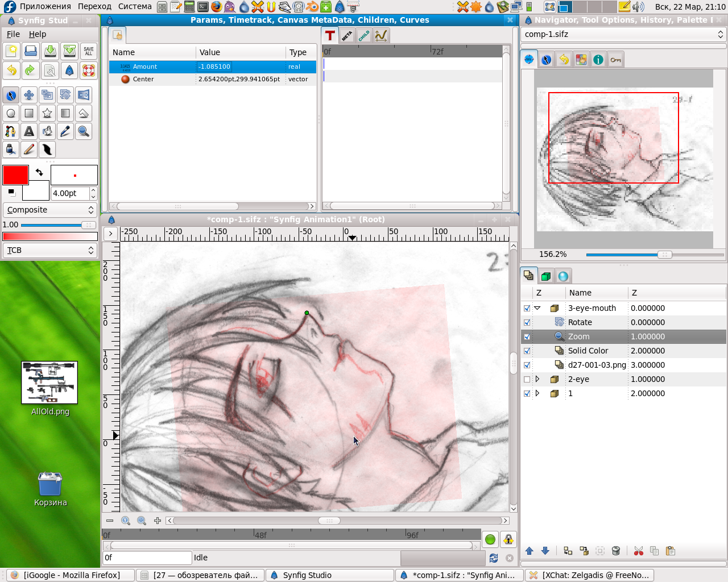Disable the Solid Color layer checkbox
This screenshot has height=582, width=728.
click(527, 351)
